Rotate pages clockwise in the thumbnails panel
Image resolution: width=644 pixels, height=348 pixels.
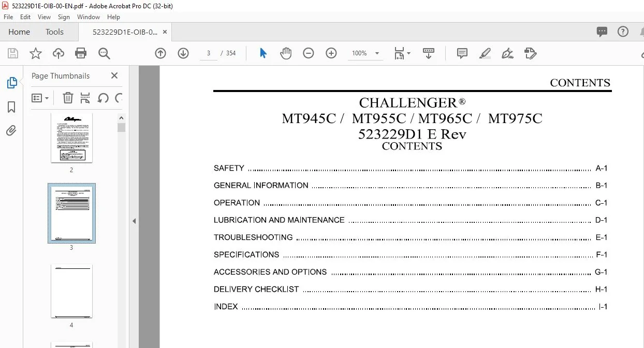coord(119,98)
